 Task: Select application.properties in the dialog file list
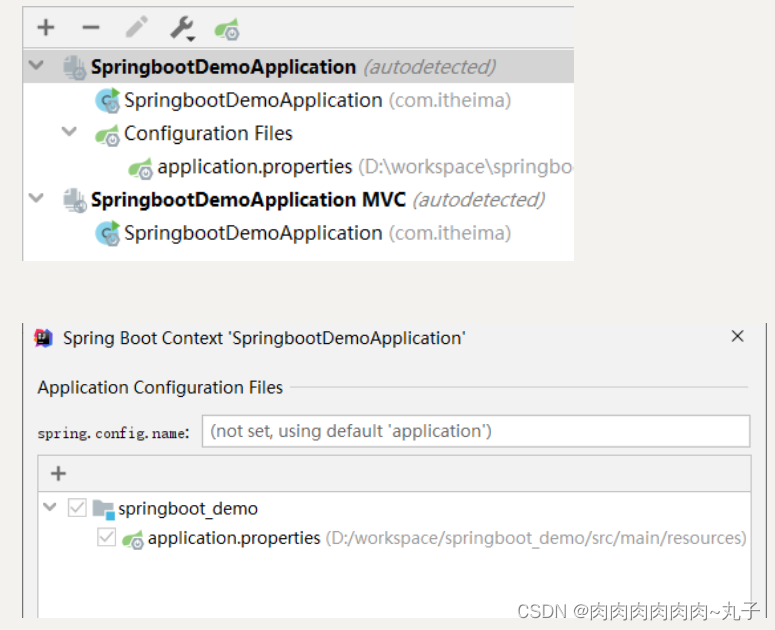234,539
